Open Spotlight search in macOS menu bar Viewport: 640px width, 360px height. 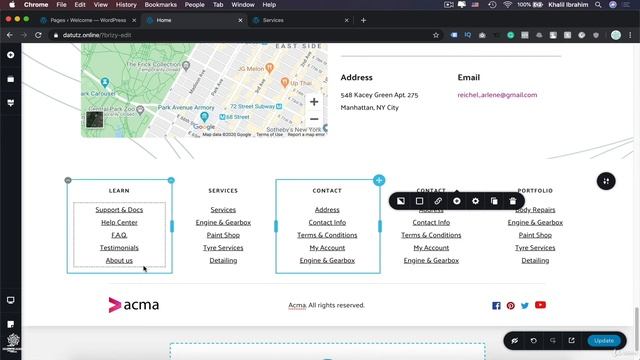pyautogui.click(x=598, y=4)
